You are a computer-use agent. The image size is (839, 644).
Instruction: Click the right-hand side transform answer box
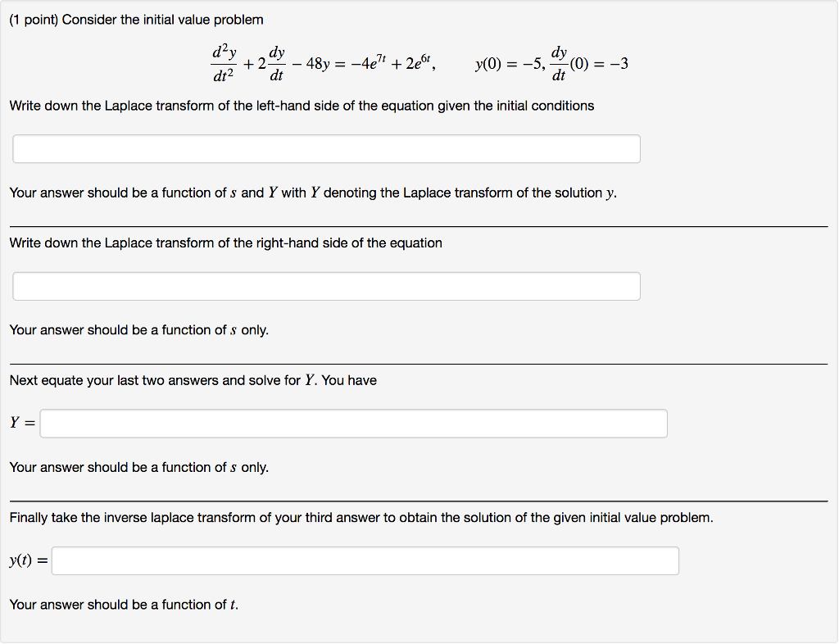326,285
